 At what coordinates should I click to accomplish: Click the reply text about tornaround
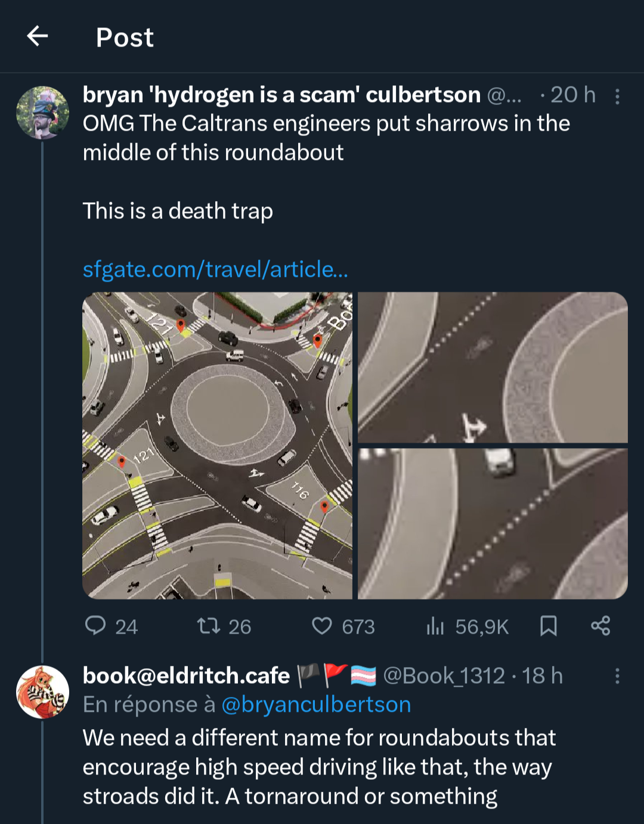coord(319,767)
